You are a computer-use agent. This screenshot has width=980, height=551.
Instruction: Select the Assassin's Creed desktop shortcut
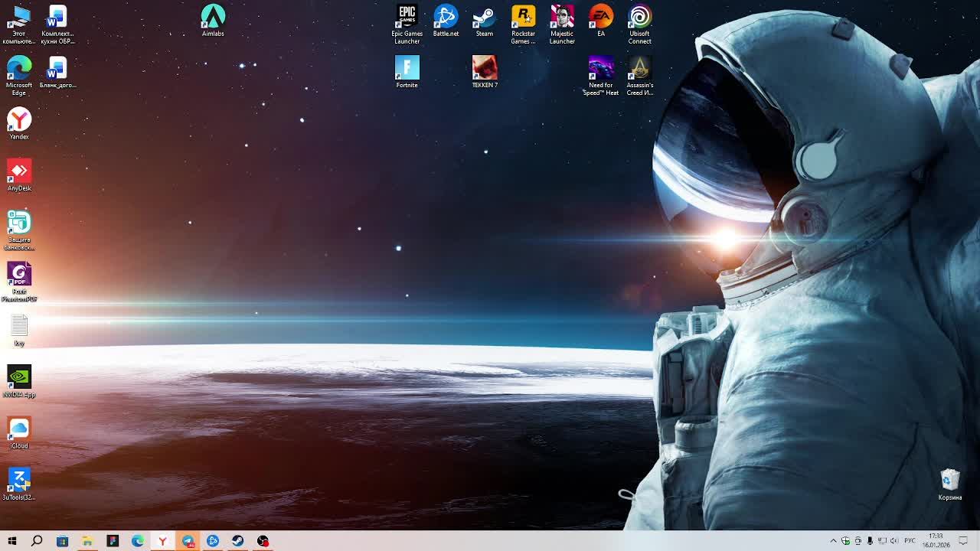[x=639, y=76]
